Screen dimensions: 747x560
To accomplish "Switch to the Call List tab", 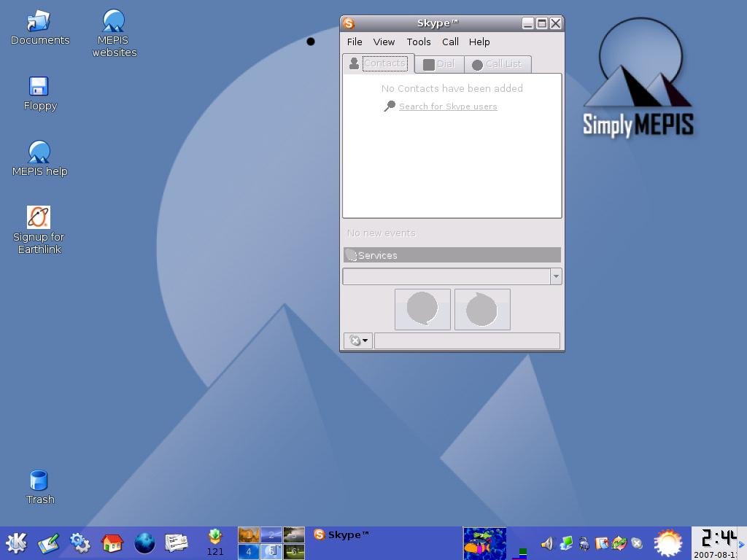I will pos(498,64).
